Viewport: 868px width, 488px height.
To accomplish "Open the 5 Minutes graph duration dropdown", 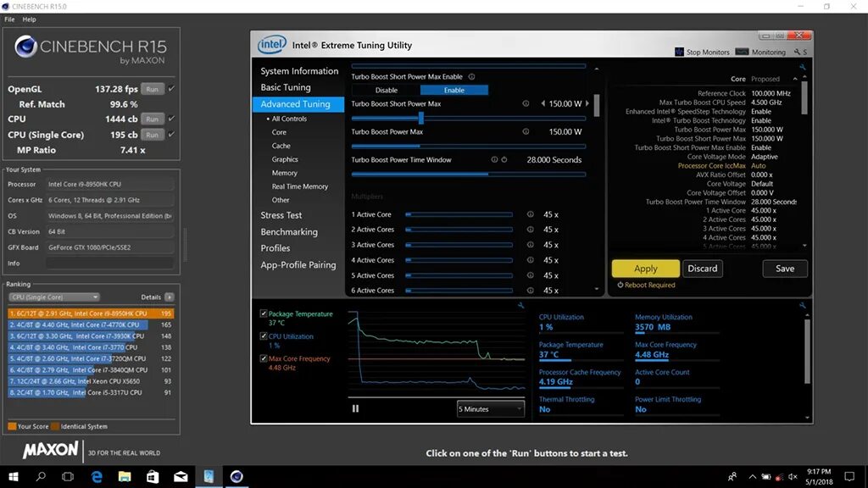I will [490, 409].
